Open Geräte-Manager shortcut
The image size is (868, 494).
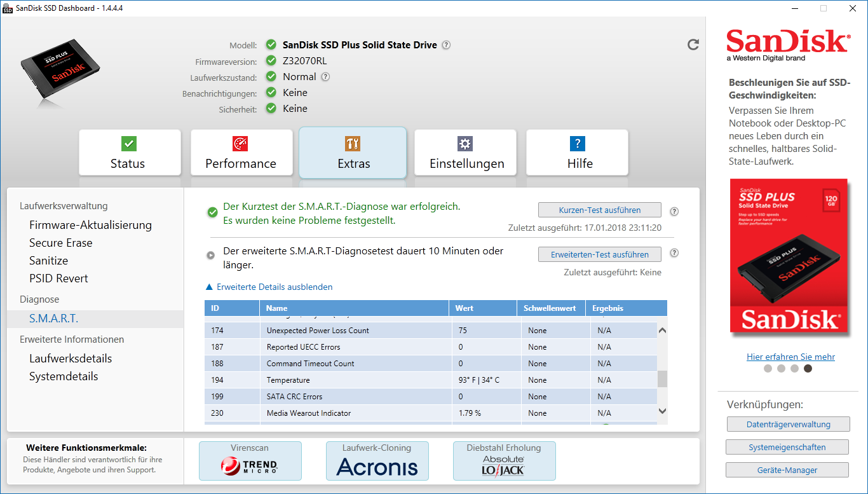pyautogui.click(x=787, y=470)
